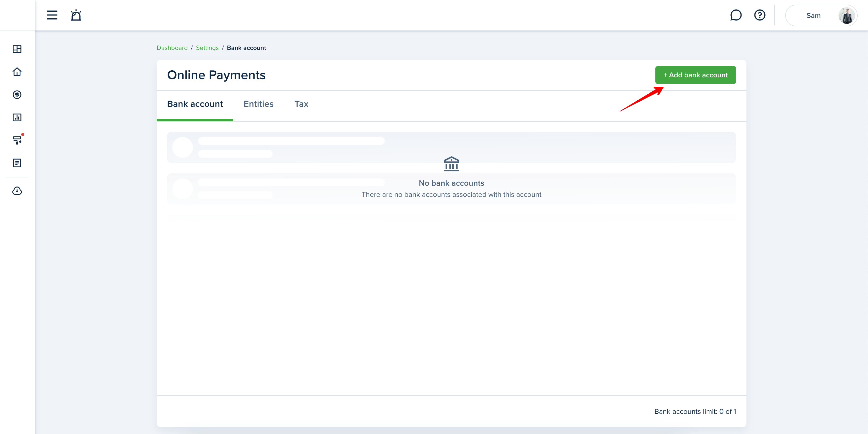Go to the home icon in sidebar

pyautogui.click(x=17, y=72)
